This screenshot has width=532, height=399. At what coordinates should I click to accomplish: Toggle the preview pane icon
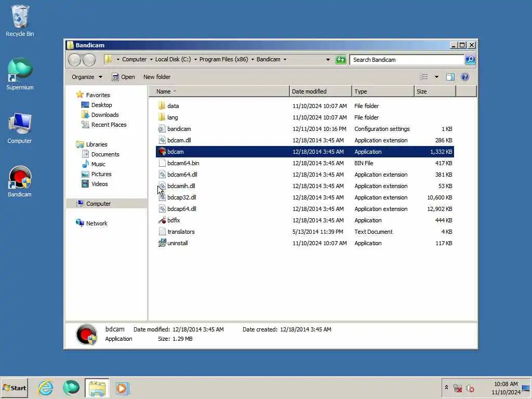click(x=450, y=77)
